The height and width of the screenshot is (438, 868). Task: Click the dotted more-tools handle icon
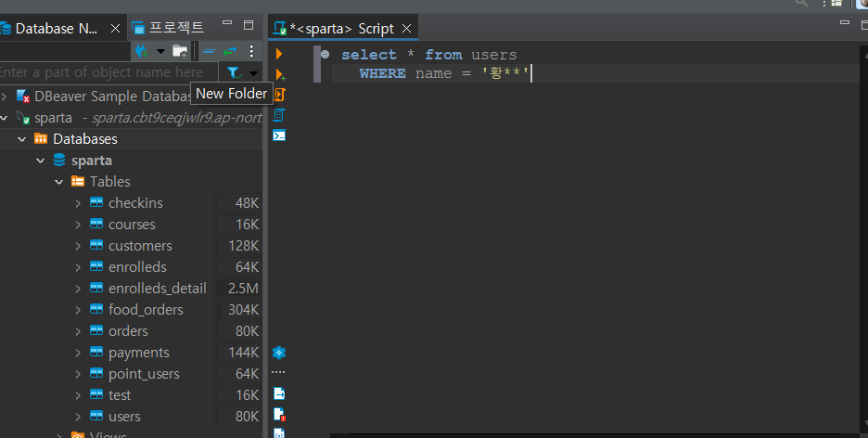(x=279, y=372)
